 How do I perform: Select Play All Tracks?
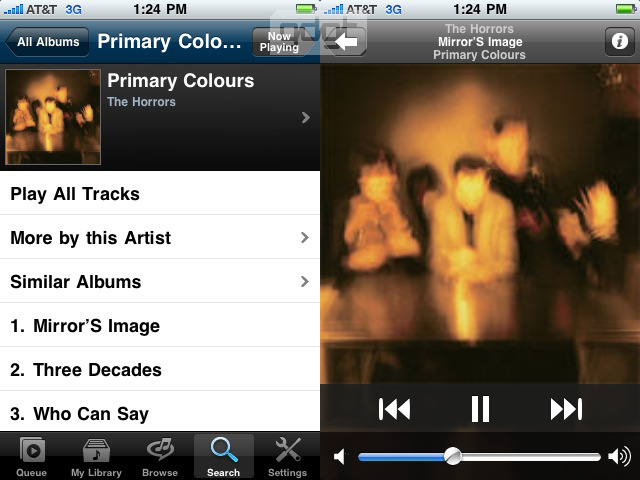tap(160, 193)
